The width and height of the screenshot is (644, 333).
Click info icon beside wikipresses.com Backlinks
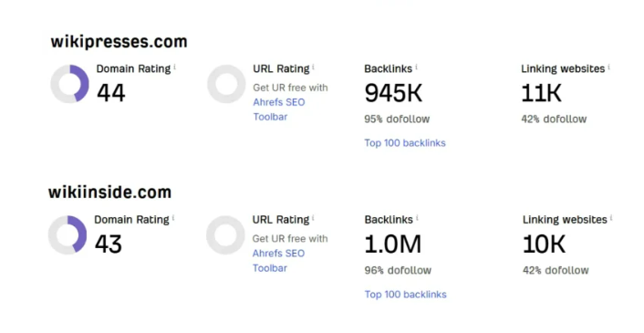[417, 67]
